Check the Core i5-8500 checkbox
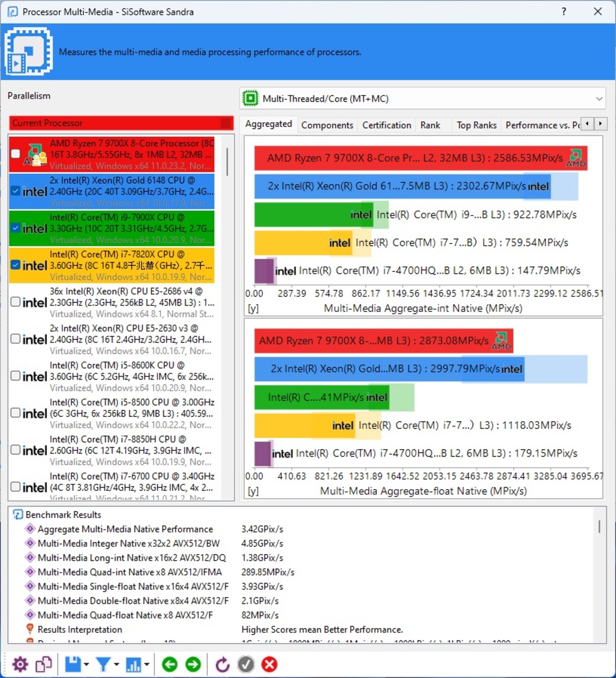616x678 pixels. coord(16,413)
